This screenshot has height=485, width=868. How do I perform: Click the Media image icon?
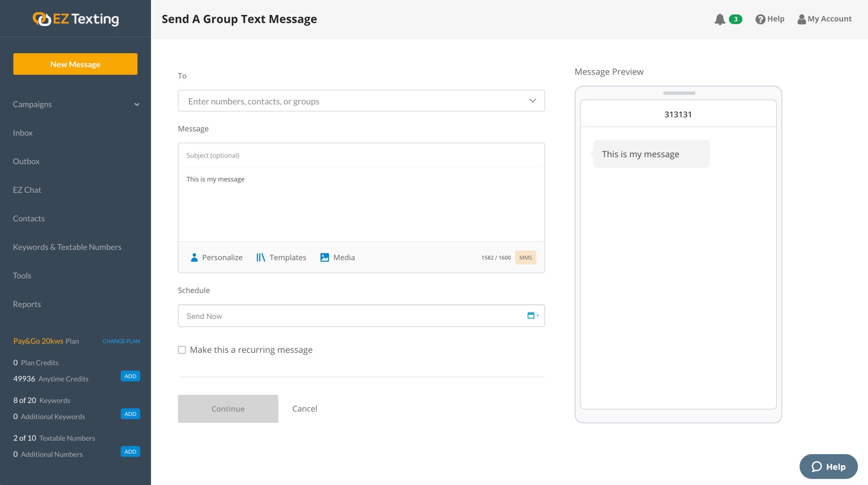324,258
